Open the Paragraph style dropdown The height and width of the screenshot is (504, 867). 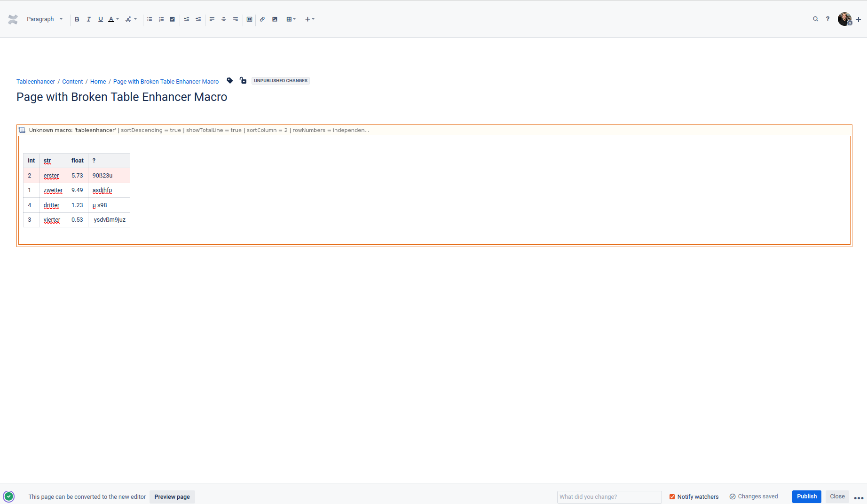(45, 19)
